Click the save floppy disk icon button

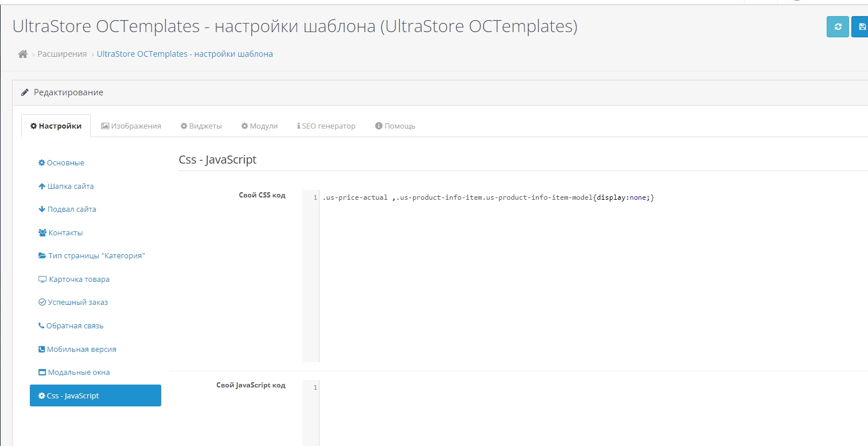click(x=861, y=27)
